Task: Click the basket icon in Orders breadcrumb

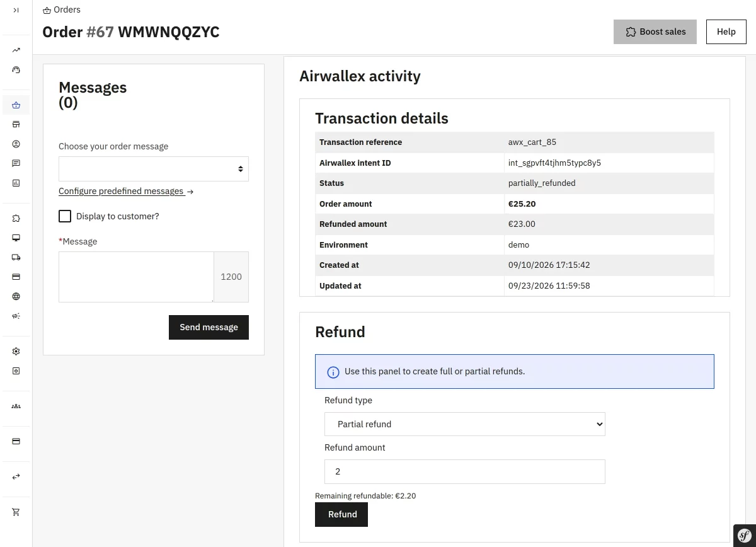Action: click(47, 10)
